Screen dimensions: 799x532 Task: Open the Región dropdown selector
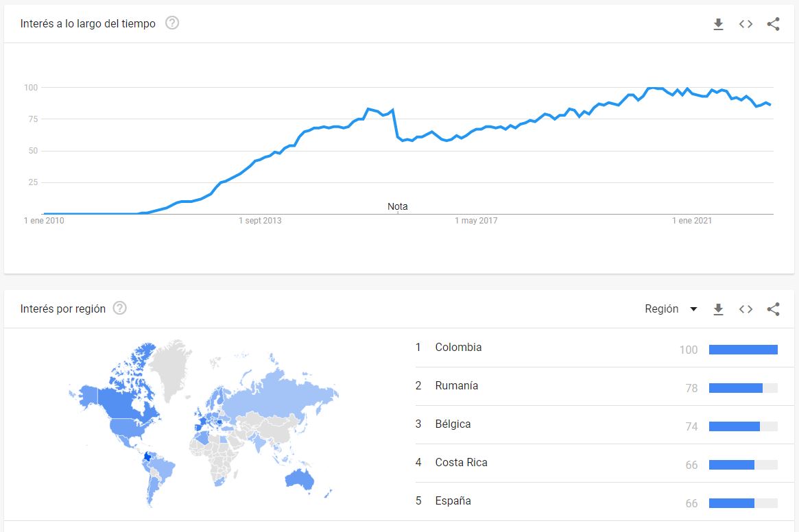(x=671, y=309)
